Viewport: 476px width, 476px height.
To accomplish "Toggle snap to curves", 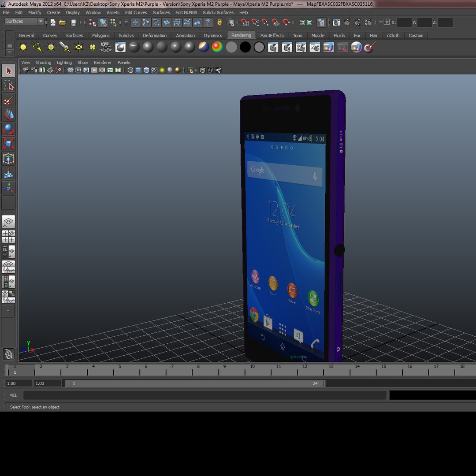I will coord(255,22).
